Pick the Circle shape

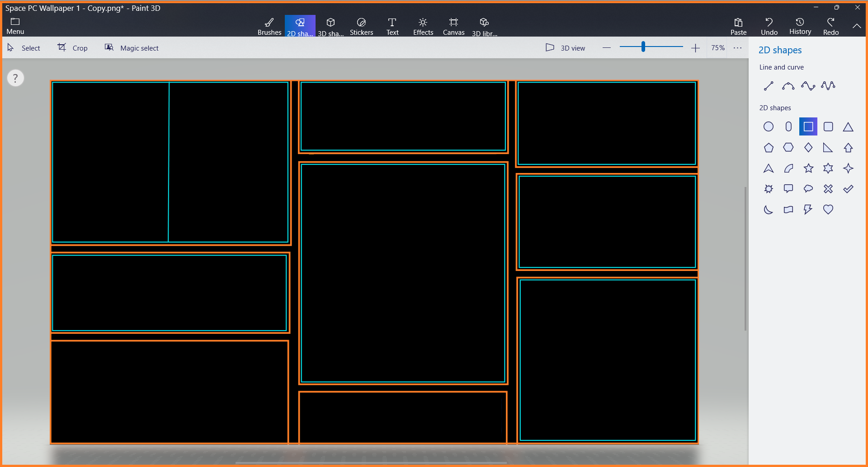coord(769,126)
